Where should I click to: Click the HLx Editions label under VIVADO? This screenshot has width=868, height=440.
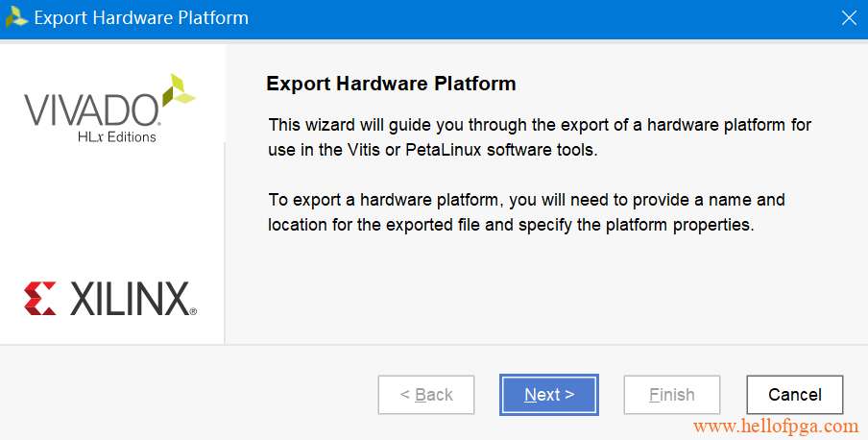[117, 136]
